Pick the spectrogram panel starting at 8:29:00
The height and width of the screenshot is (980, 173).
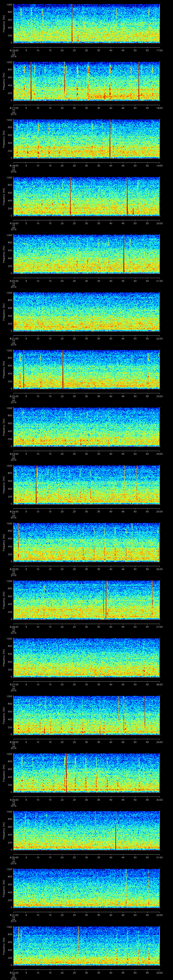point(87,773)
